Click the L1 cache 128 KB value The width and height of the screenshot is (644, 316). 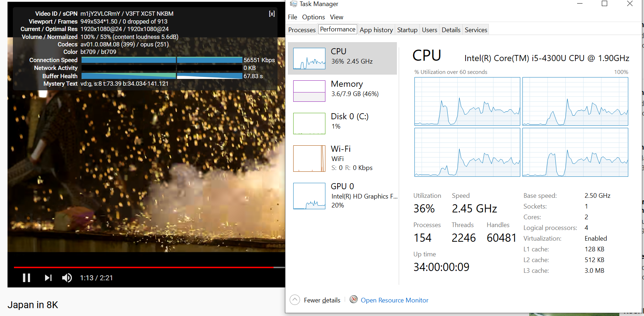594,249
